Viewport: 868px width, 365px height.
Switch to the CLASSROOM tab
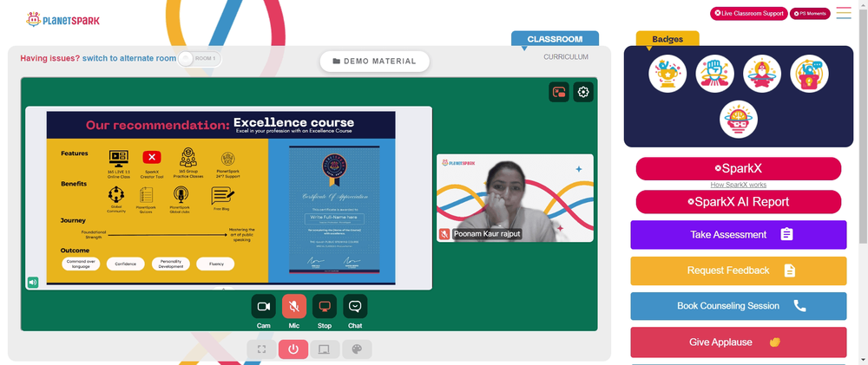555,39
